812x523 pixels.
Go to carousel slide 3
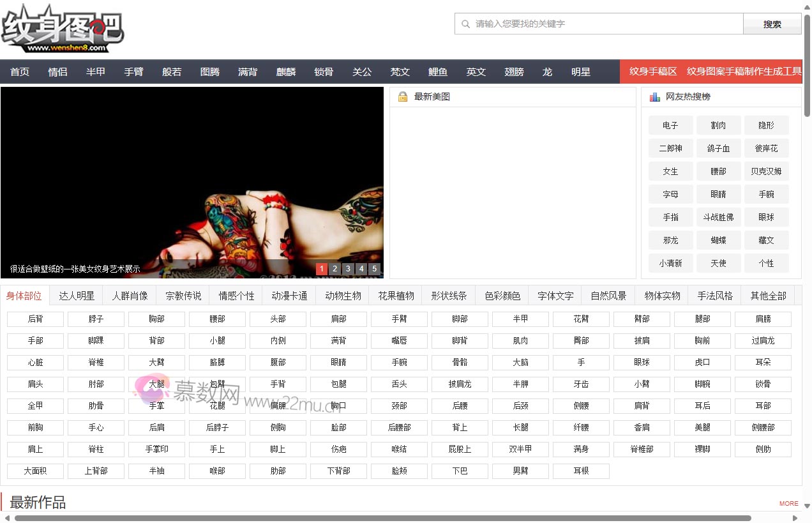point(348,269)
